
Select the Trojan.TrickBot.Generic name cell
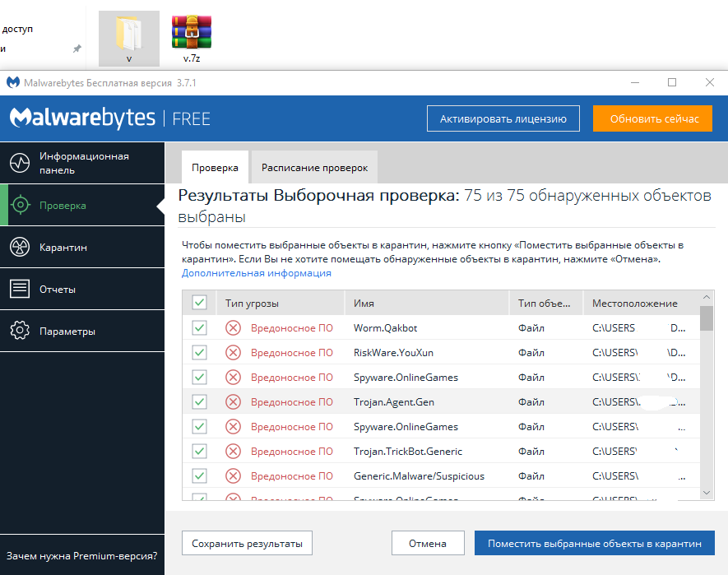tap(408, 451)
